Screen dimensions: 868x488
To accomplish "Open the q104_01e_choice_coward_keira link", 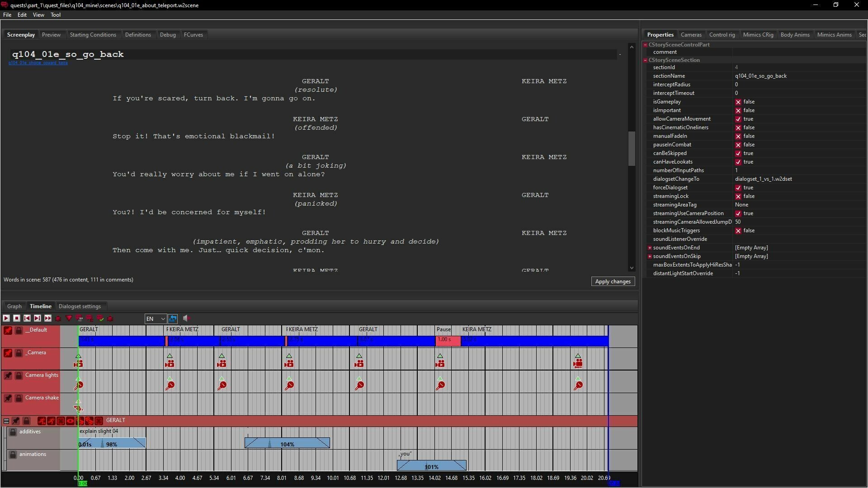I will [38, 63].
